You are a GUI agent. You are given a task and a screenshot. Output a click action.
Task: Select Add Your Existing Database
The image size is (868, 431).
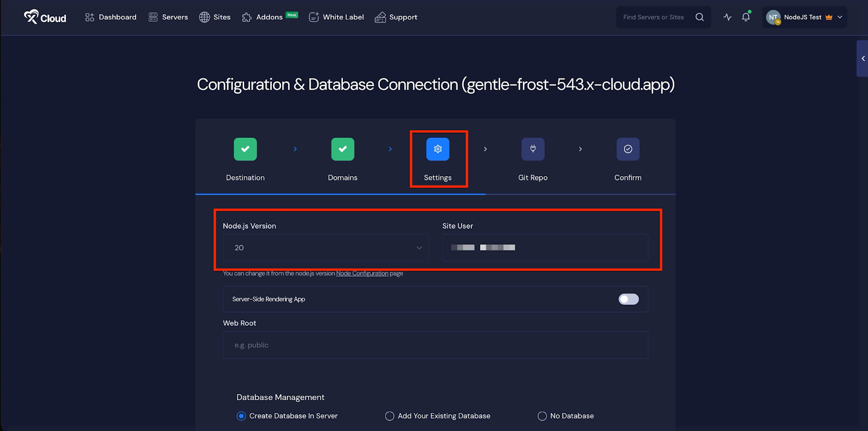click(438, 416)
